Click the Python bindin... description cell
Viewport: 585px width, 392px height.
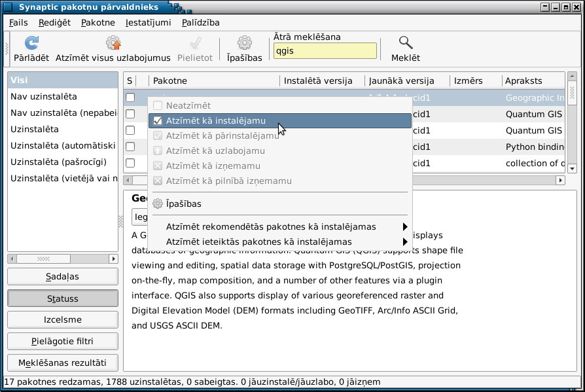[x=534, y=147]
